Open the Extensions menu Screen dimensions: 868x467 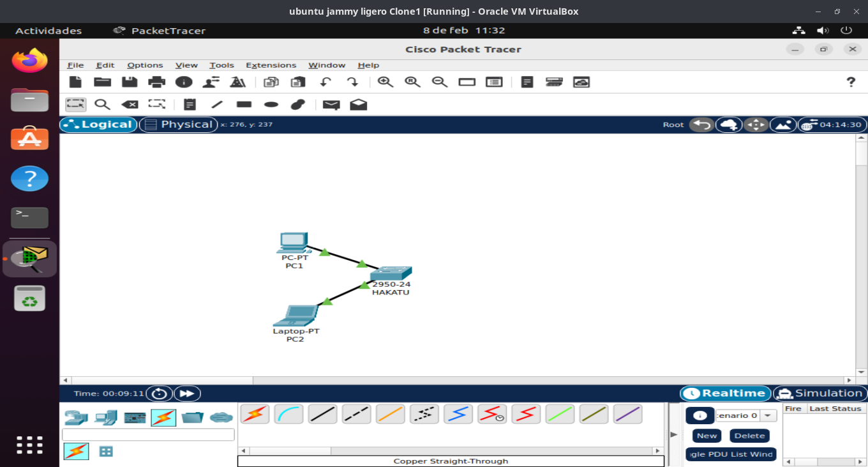coord(271,65)
